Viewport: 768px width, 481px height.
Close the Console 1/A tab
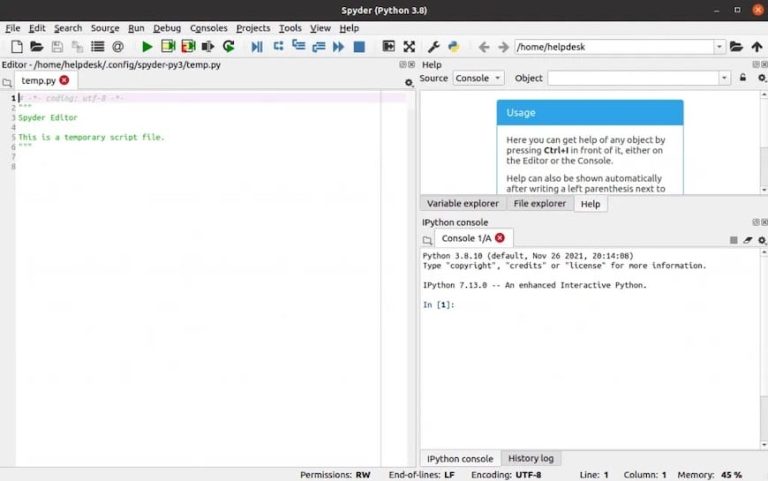tap(500, 238)
